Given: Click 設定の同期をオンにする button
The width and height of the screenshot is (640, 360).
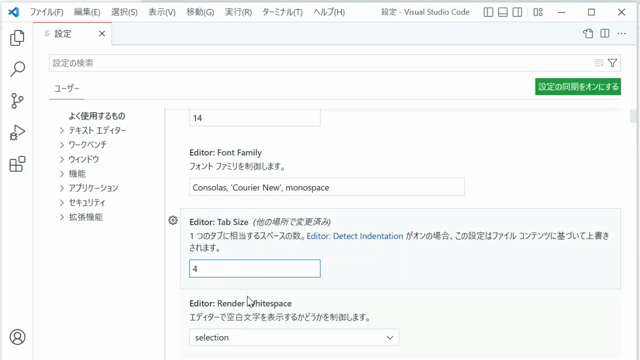Looking at the screenshot, I should [x=578, y=87].
